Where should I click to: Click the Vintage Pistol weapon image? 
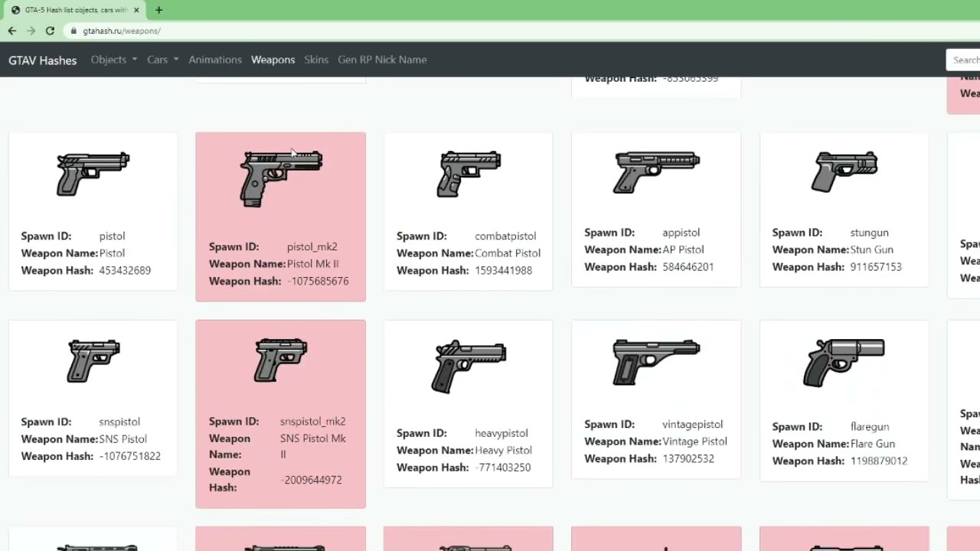(656, 363)
